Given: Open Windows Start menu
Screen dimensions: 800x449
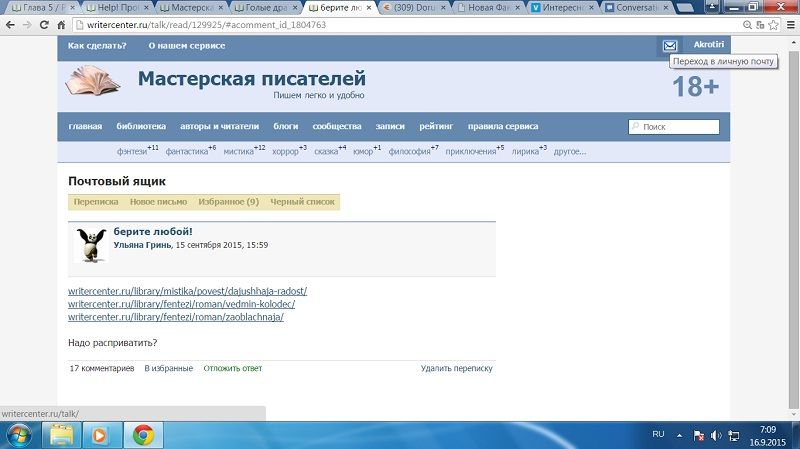Looking at the screenshot, I should coord(19,435).
